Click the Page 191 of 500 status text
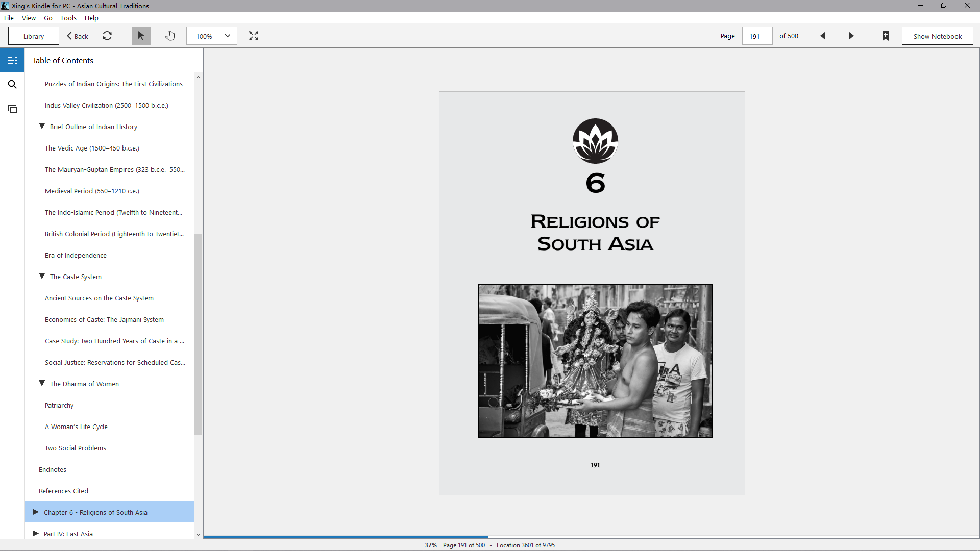The width and height of the screenshot is (980, 551). 464,545
